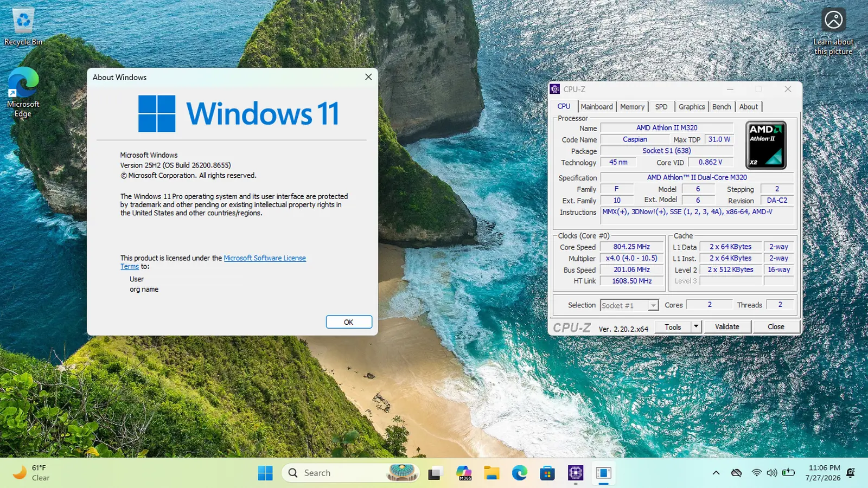Select the Microsoft Edge desktop shortcut
868x488 pixels.
point(23,92)
